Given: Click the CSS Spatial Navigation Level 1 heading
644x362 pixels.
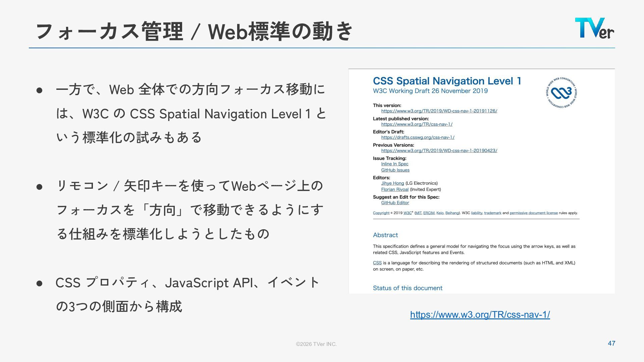Looking at the screenshot, I should [x=447, y=81].
